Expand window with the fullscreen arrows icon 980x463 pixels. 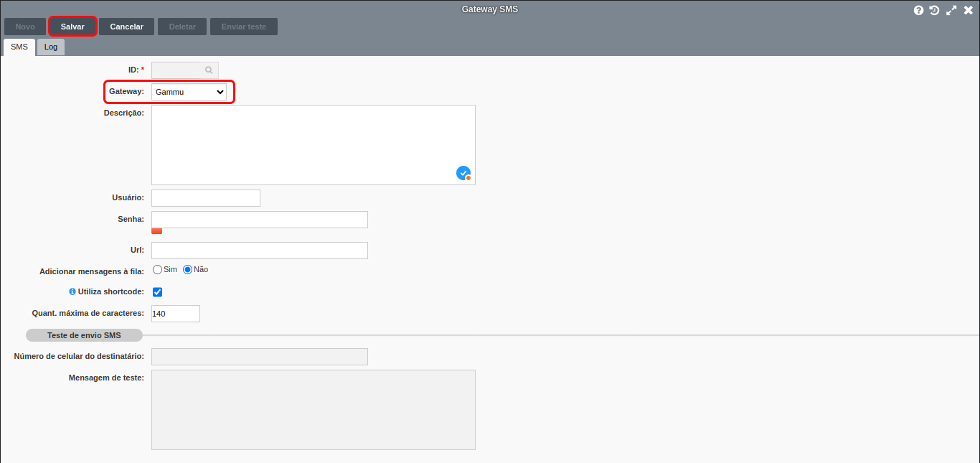[951, 10]
